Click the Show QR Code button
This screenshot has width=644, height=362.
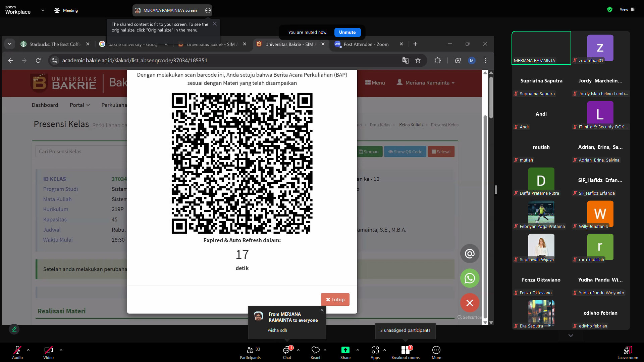pyautogui.click(x=405, y=152)
